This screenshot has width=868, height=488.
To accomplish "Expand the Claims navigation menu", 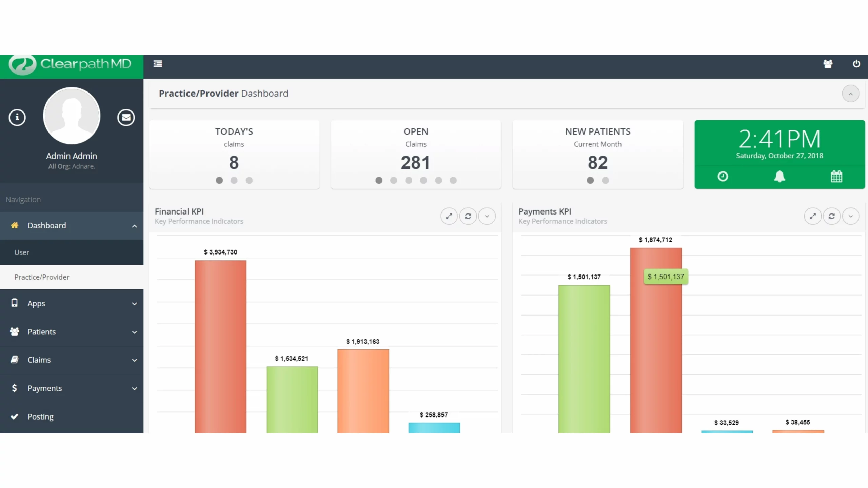I will point(72,360).
